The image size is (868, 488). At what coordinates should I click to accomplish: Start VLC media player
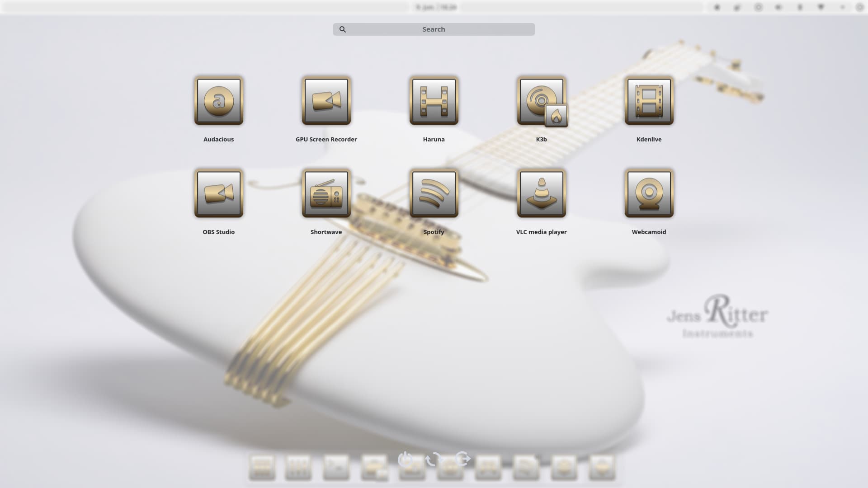click(542, 193)
